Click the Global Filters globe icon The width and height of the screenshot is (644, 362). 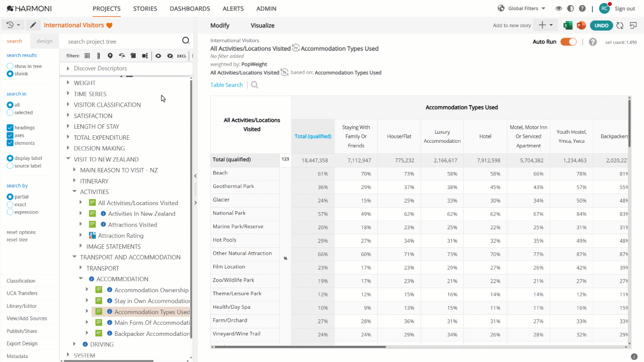coord(501,9)
